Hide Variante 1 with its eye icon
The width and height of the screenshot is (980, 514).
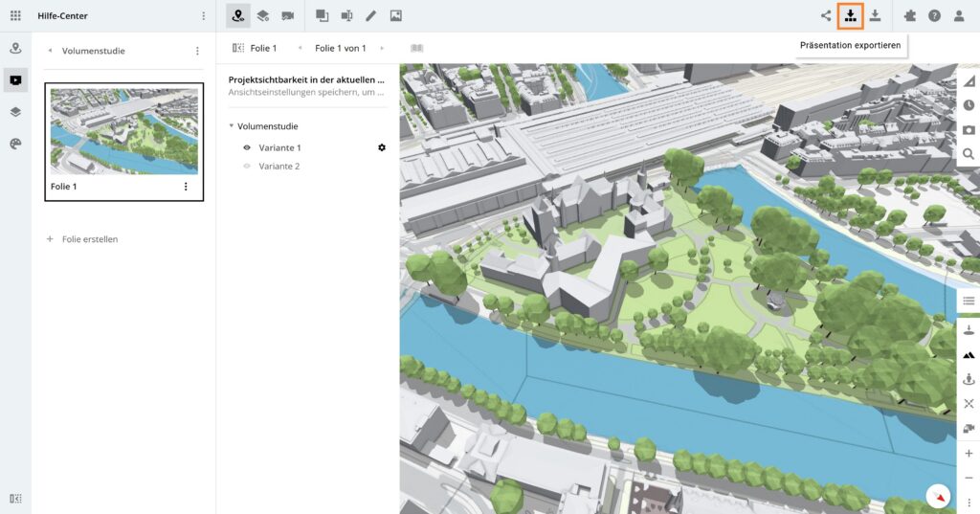coord(247,147)
